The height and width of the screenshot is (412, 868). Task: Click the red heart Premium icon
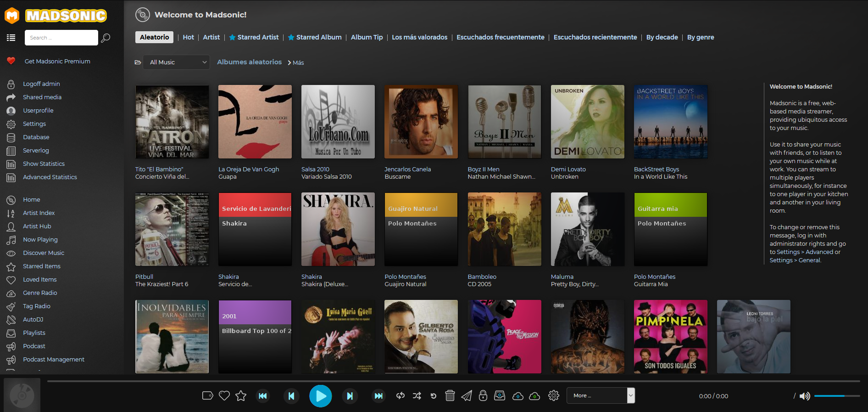(x=11, y=61)
